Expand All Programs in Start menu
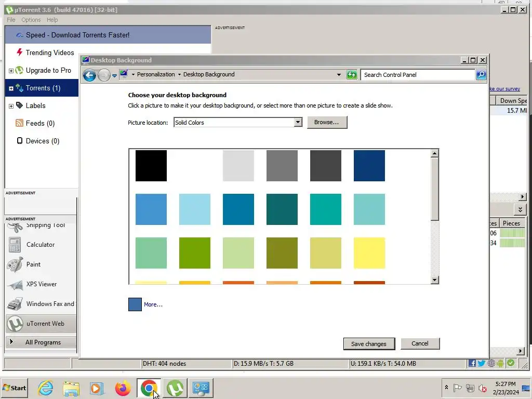The width and height of the screenshot is (532, 399). coord(41,342)
